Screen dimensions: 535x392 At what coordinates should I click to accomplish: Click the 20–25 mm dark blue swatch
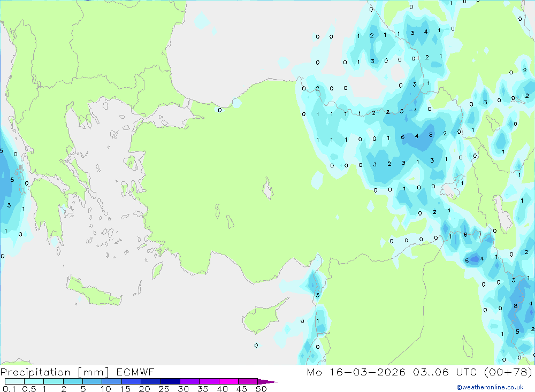151,381
